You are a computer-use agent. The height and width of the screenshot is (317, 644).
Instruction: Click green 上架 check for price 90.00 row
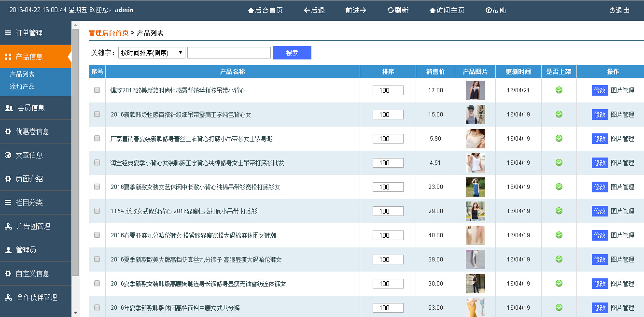(x=559, y=283)
